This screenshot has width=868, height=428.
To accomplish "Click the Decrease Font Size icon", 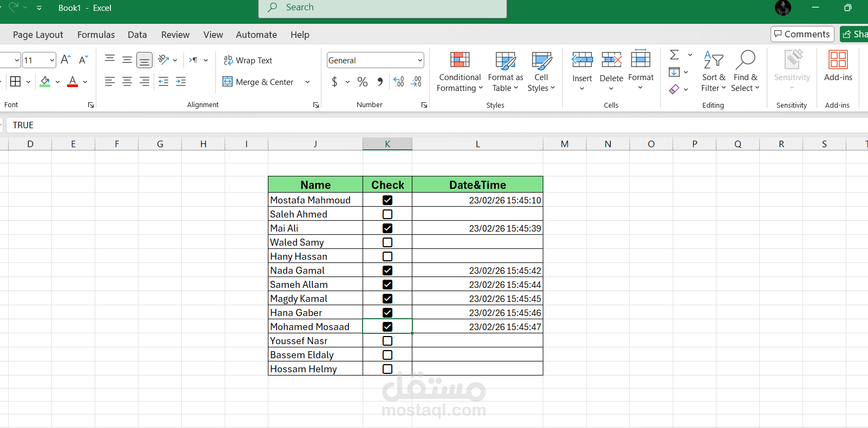I will (83, 60).
